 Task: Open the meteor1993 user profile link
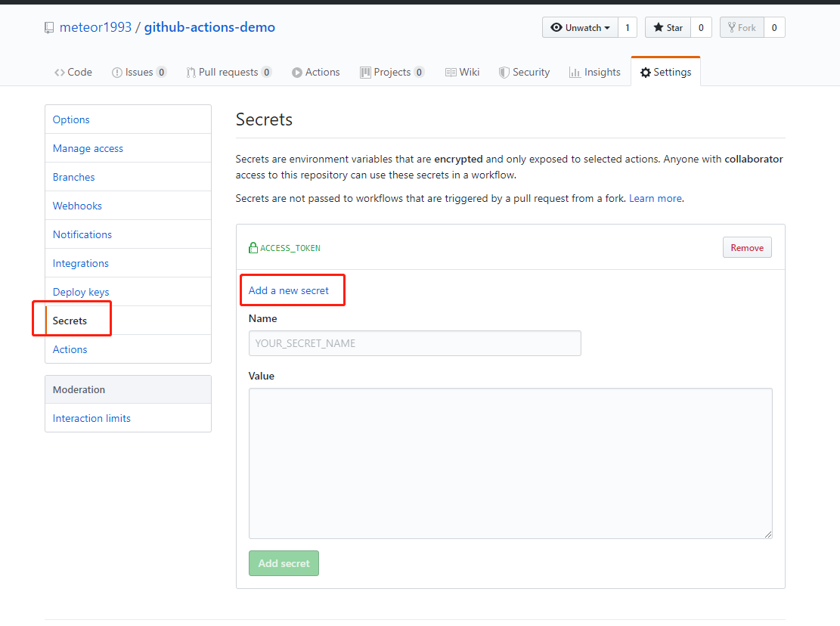pos(95,27)
